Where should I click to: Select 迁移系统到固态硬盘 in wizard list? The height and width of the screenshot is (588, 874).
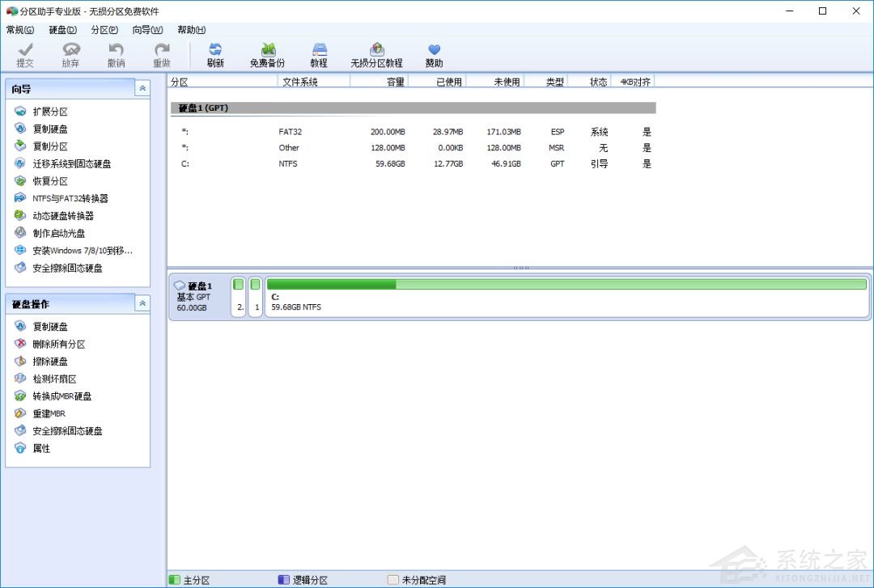[x=71, y=163]
